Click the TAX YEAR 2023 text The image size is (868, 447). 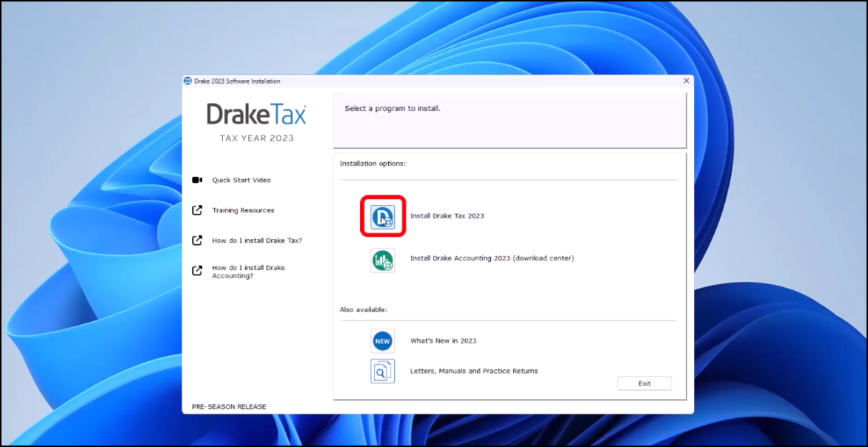pyautogui.click(x=257, y=138)
